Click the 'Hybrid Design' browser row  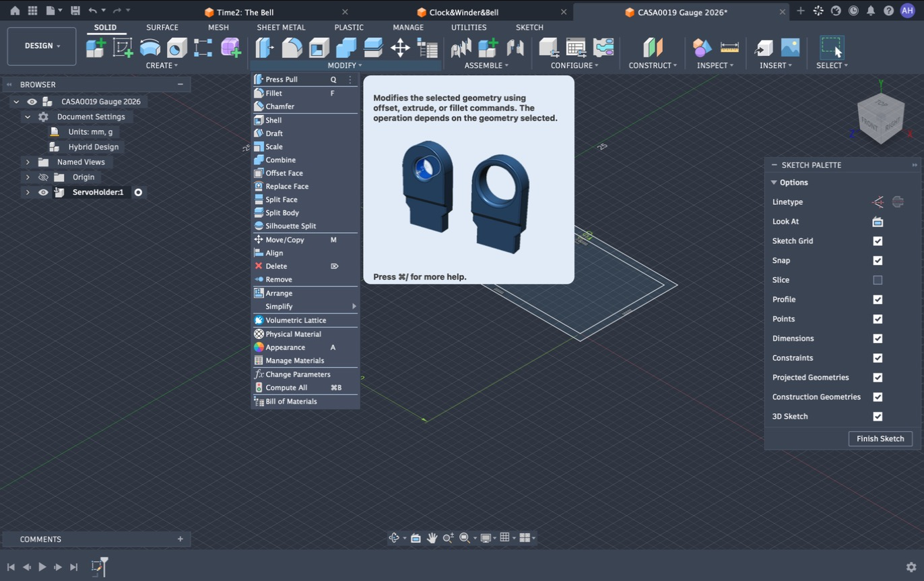click(x=93, y=147)
